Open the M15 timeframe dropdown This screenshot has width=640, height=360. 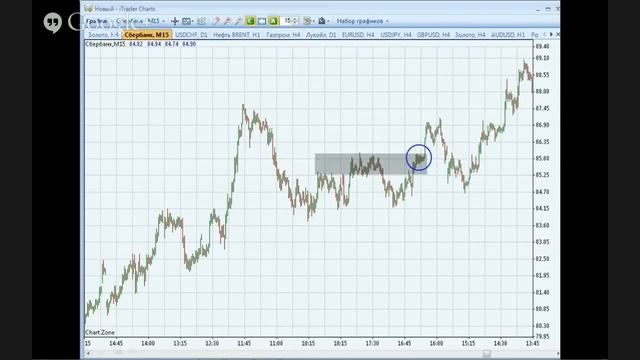[156, 21]
